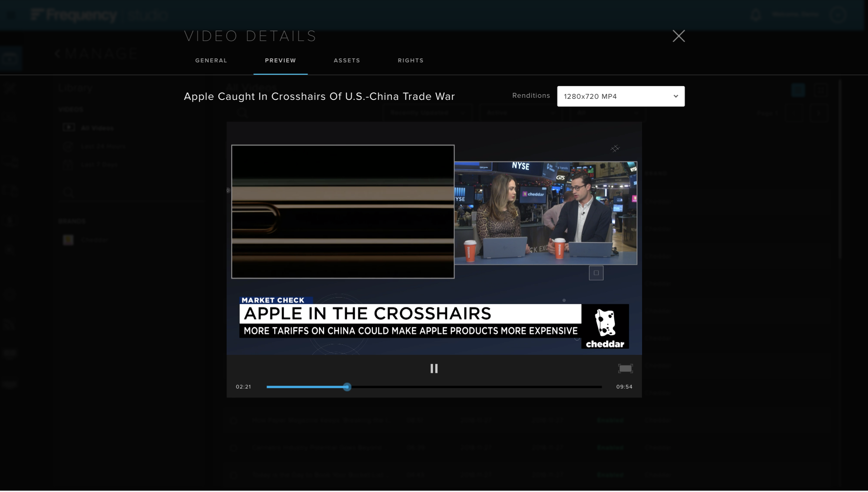This screenshot has width=868, height=492.
Task: Open the Renditions dropdown 1280x720 MP4
Action: (620, 96)
